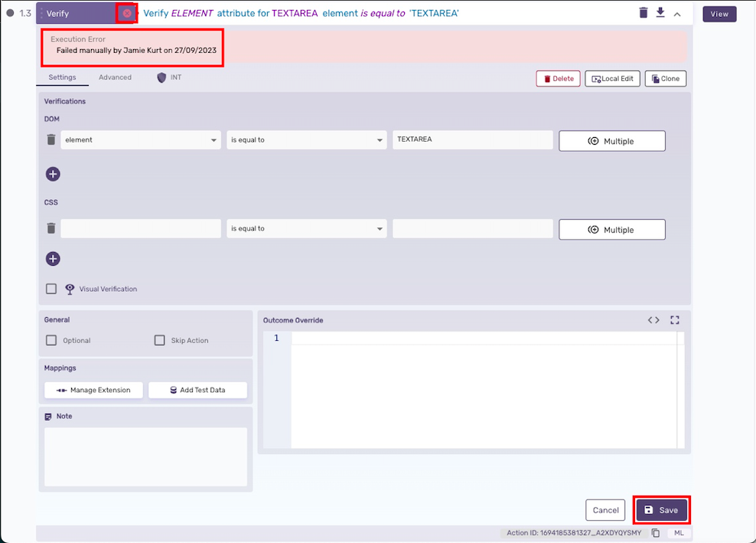Click the Save button
The width and height of the screenshot is (756, 543).
point(661,510)
